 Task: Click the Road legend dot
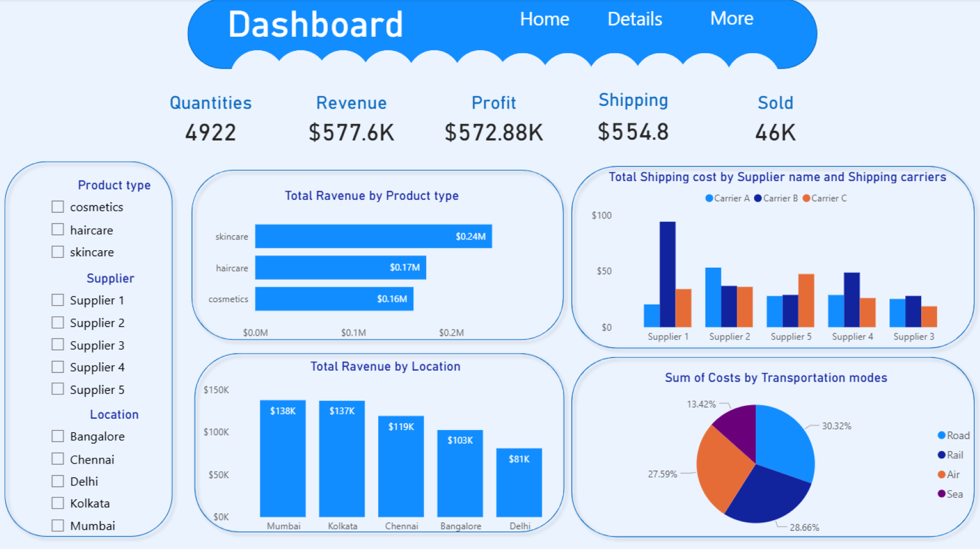tap(942, 435)
